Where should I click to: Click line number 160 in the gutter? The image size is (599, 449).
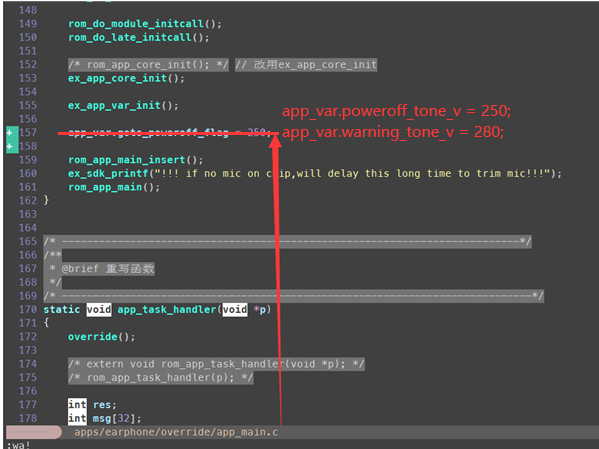click(28, 173)
